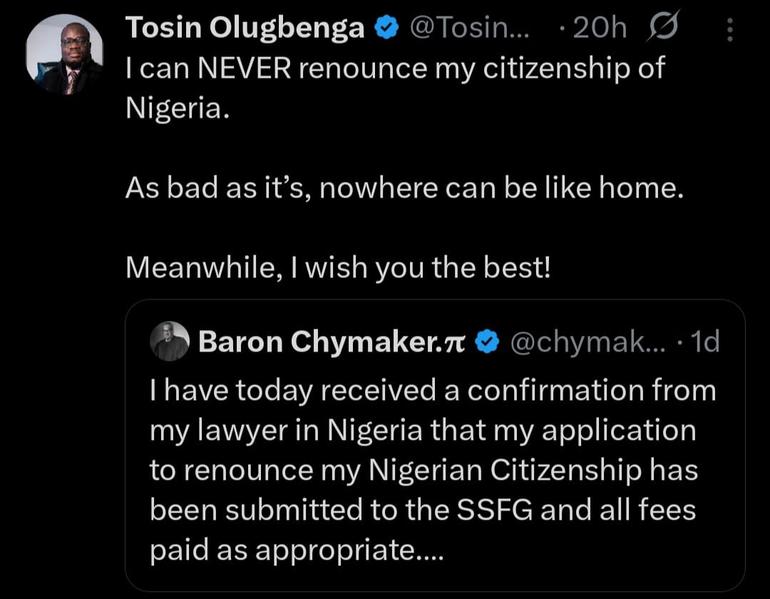Image resolution: width=770 pixels, height=599 pixels.
Task: Click the 20h timestamp
Action: pos(599,28)
